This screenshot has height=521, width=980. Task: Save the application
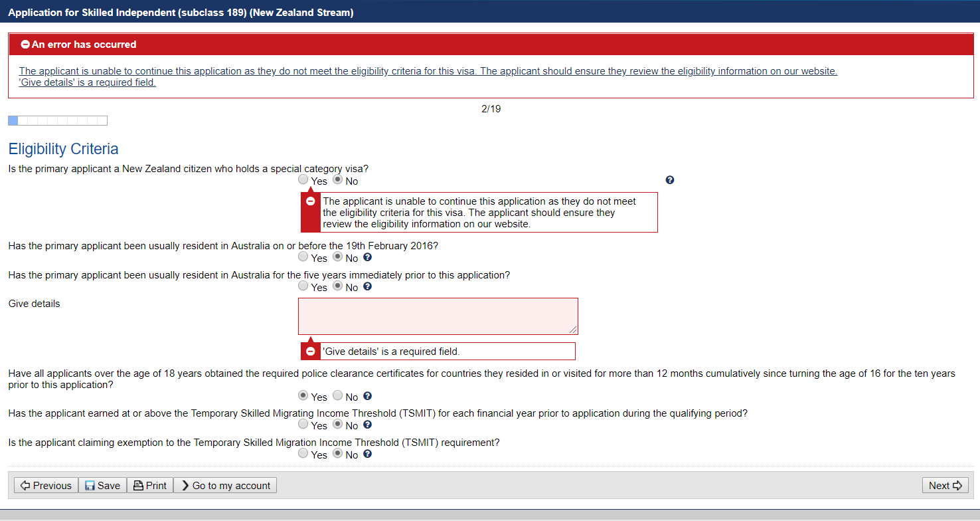102,486
